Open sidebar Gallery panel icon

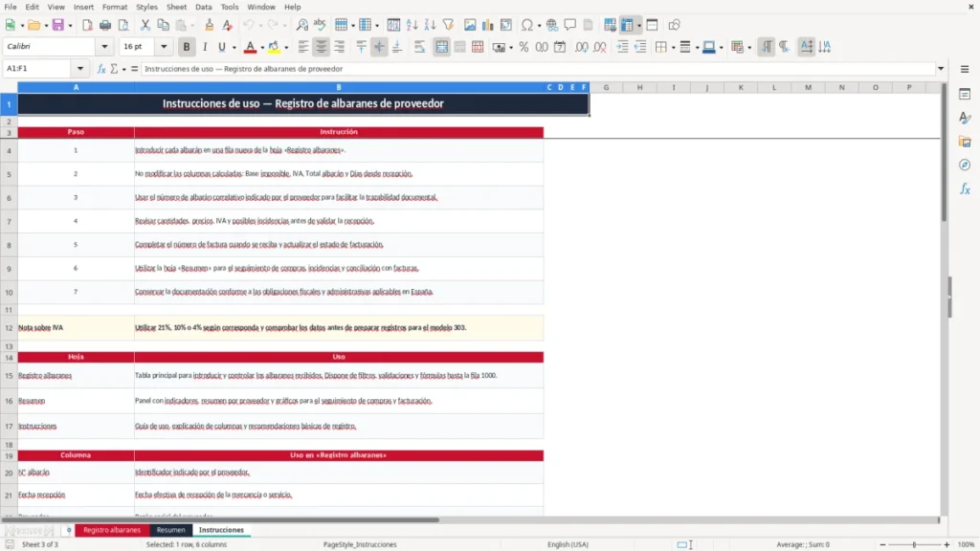(x=965, y=142)
